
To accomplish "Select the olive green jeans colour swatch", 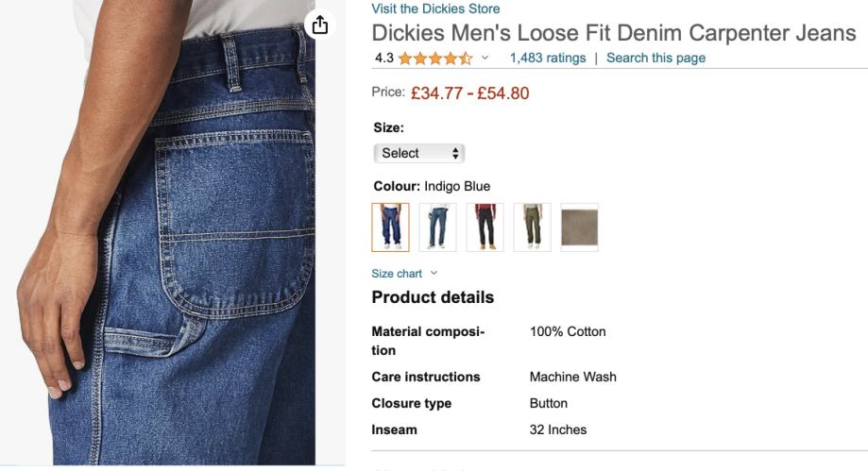I will coord(532,227).
